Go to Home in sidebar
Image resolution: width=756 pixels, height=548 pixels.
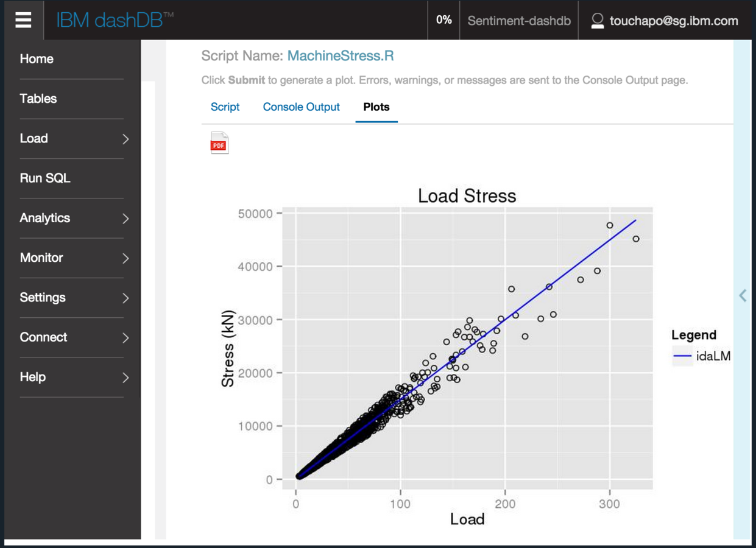[37, 59]
